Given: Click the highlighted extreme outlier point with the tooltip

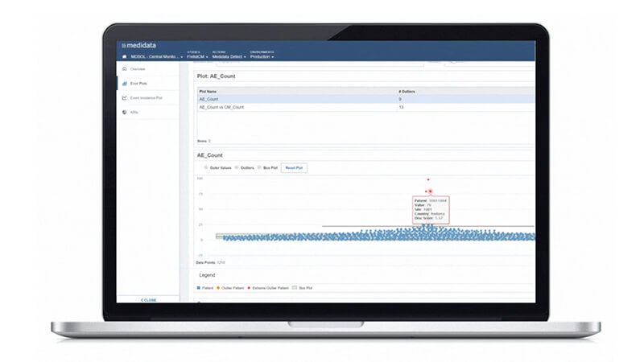Looking at the screenshot, I should [x=431, y=191].
